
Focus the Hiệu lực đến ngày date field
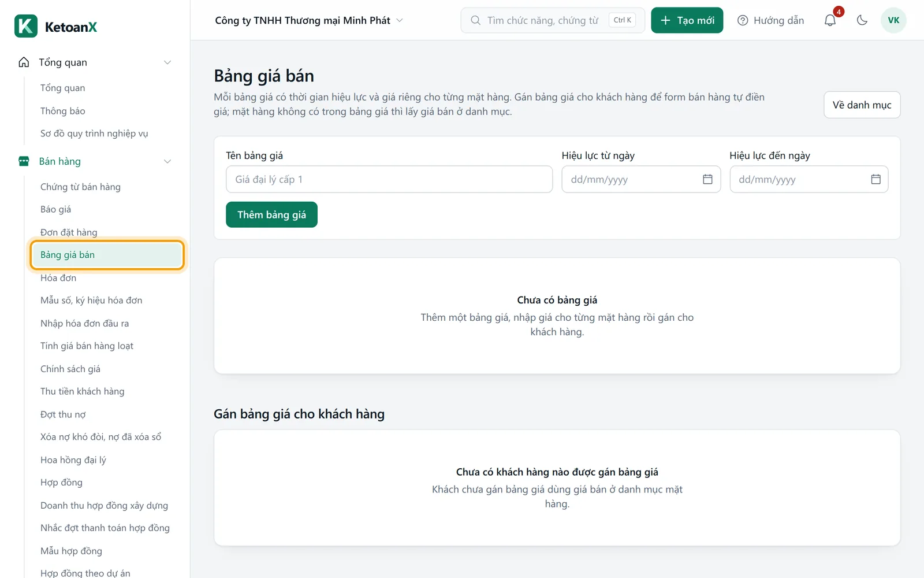pos(808,179)
